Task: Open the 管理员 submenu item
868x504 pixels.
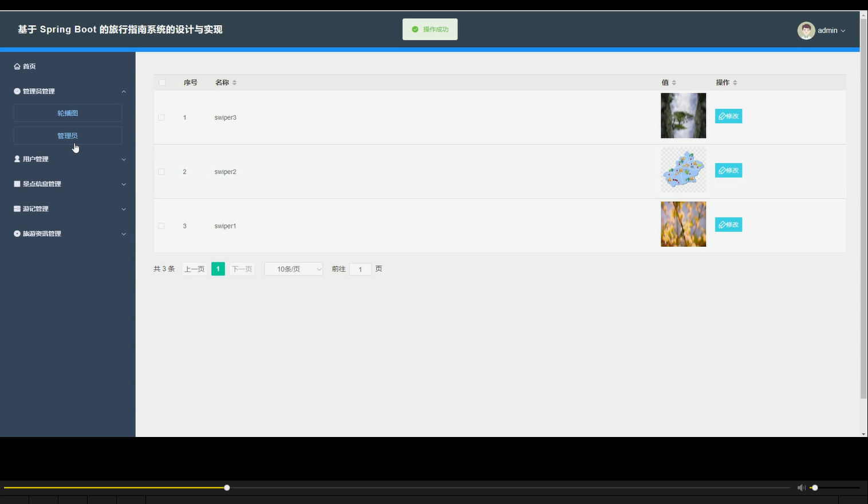Action: pyautogui.click(x=68, y=136)
